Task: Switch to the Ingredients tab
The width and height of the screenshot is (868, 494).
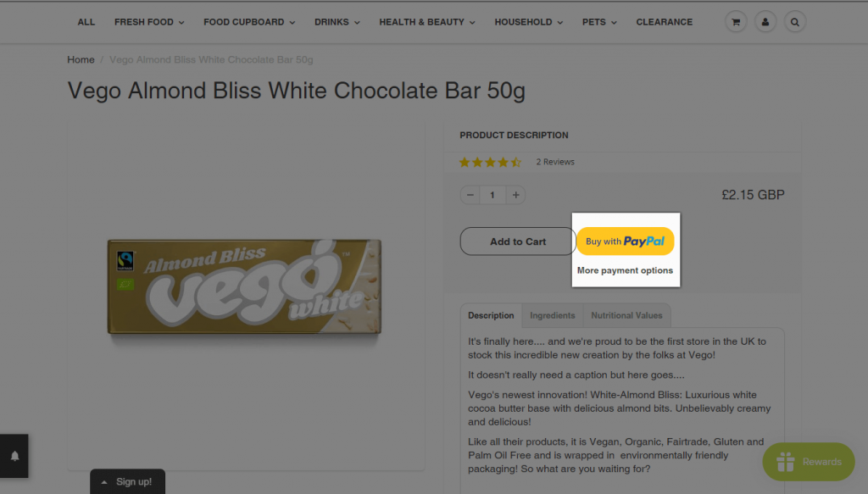Action: point(553,315)
